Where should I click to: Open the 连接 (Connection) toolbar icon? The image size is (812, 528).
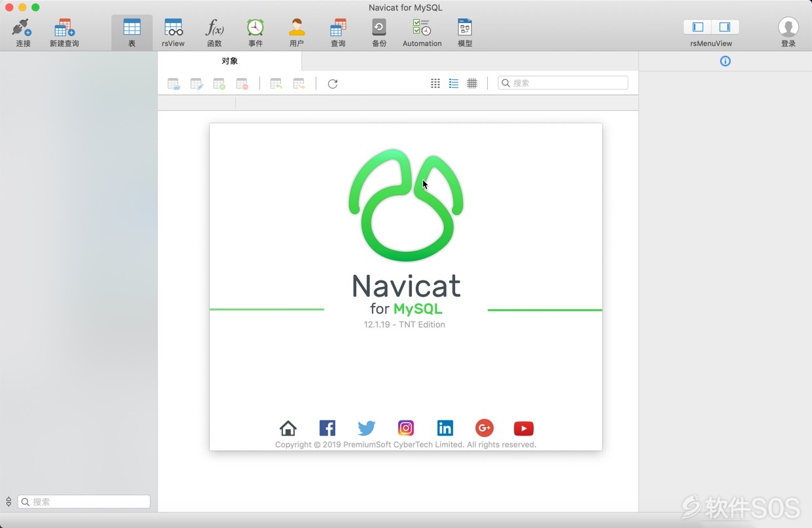coord(23,28)
